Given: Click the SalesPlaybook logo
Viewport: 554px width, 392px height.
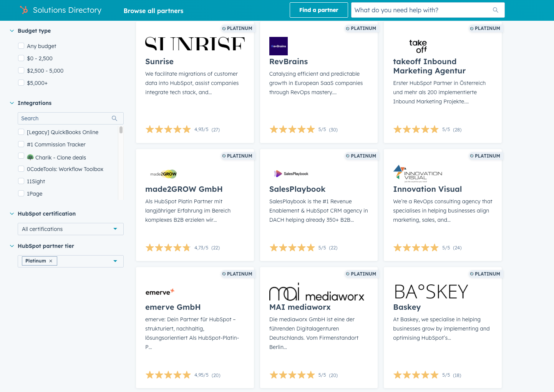Looking at the screenshot, I should click(291, 174).
